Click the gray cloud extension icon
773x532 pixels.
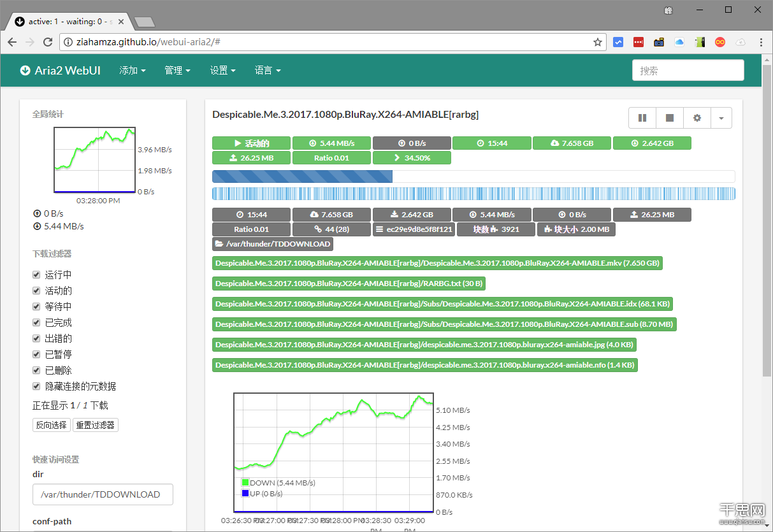point(740,42)
